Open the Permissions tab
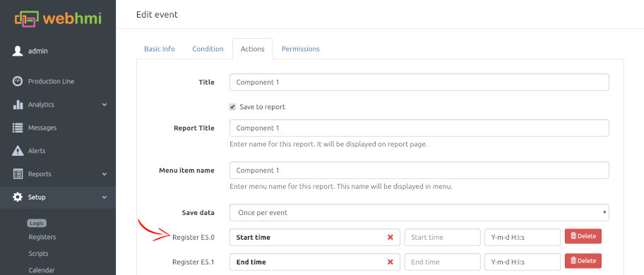Screen dimensions: 644x275 coord(301,49)
